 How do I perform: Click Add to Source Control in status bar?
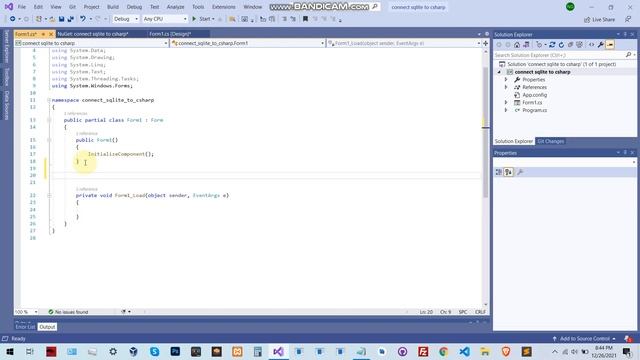(x=584, y=339)
